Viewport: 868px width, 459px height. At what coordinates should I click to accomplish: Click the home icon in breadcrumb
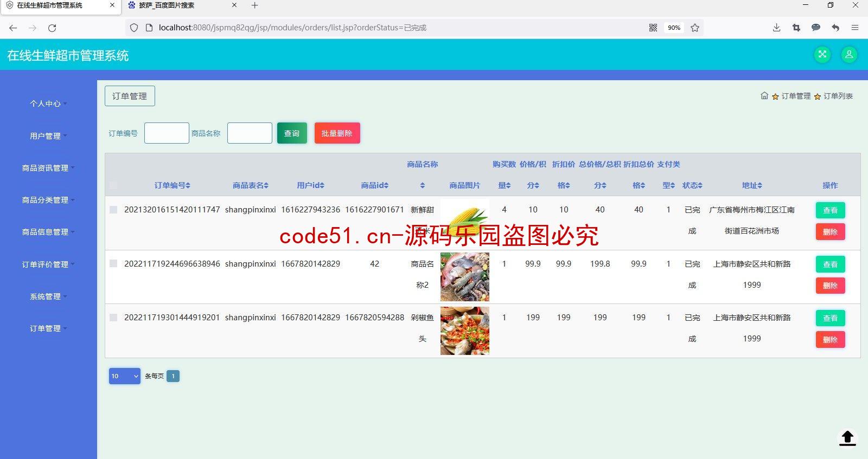click(x=764, y=96)
